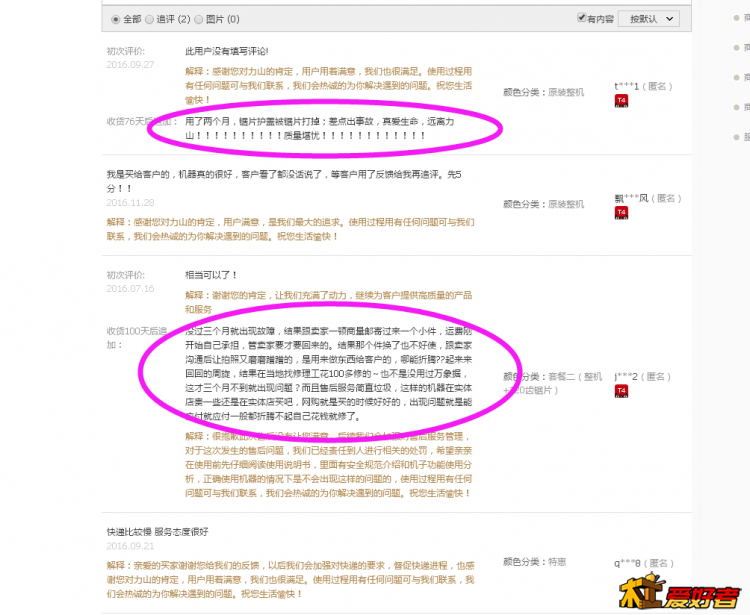This screenshot has width=750, height=615.
Task: Click 颜色分类：原装整机 for user t***1
Action: [543, 92]
